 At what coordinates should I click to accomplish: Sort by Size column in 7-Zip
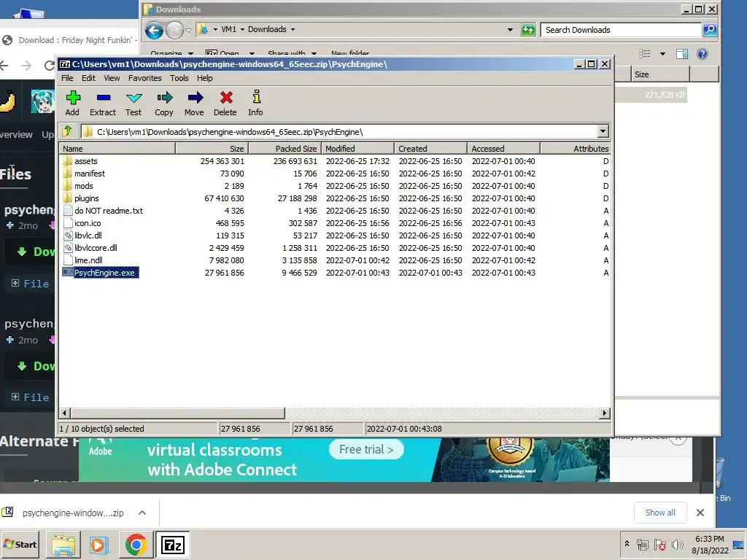212,149
